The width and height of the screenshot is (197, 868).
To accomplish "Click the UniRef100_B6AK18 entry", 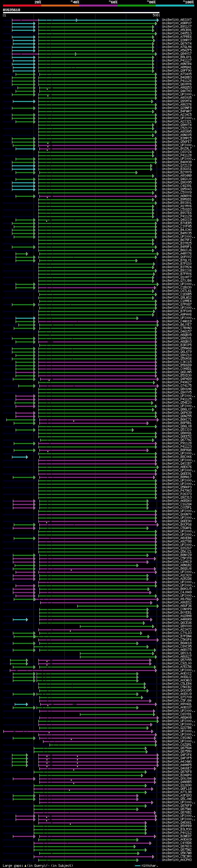I will (177, 643).
